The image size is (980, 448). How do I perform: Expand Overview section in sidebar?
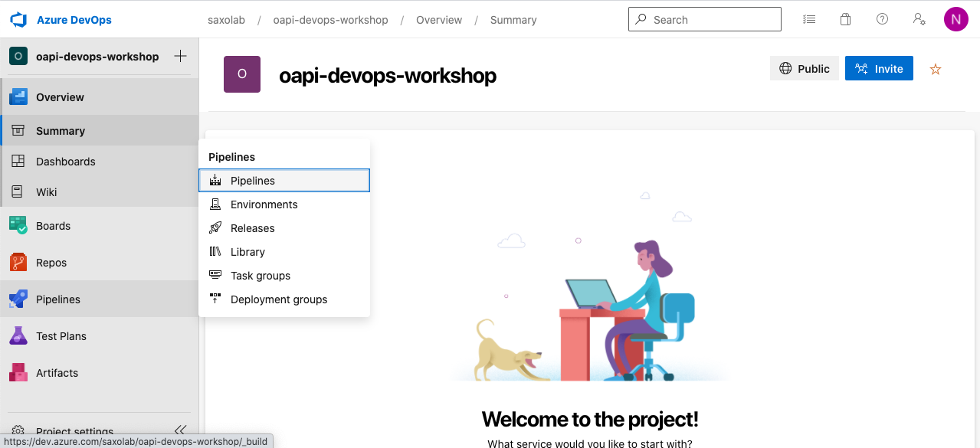click(100, 97)
